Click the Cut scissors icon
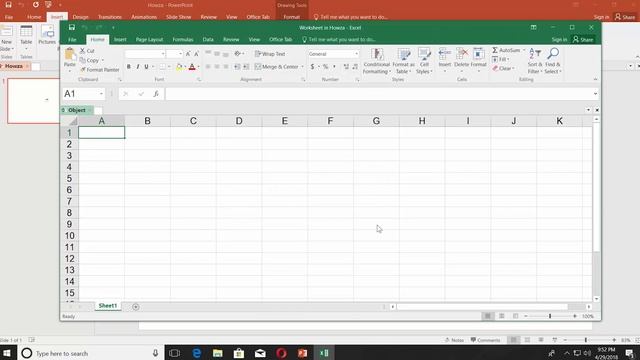 coord(82,51)
